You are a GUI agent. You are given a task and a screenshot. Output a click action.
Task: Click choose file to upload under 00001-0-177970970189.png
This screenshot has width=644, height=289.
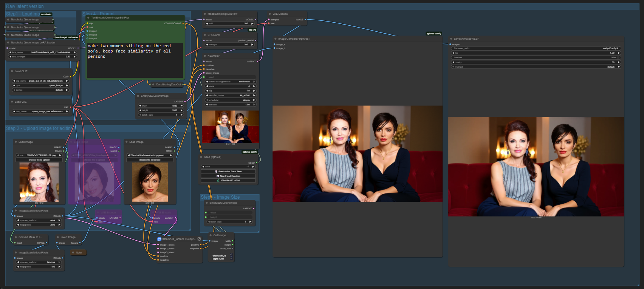[39, 160]
